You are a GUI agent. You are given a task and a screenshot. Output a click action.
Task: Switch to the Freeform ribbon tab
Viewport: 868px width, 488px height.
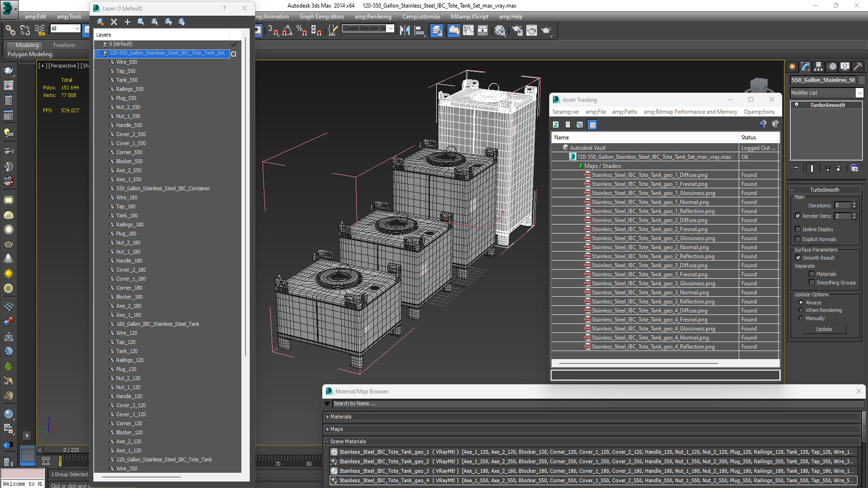pyautogui.click(x=64, y=45)
